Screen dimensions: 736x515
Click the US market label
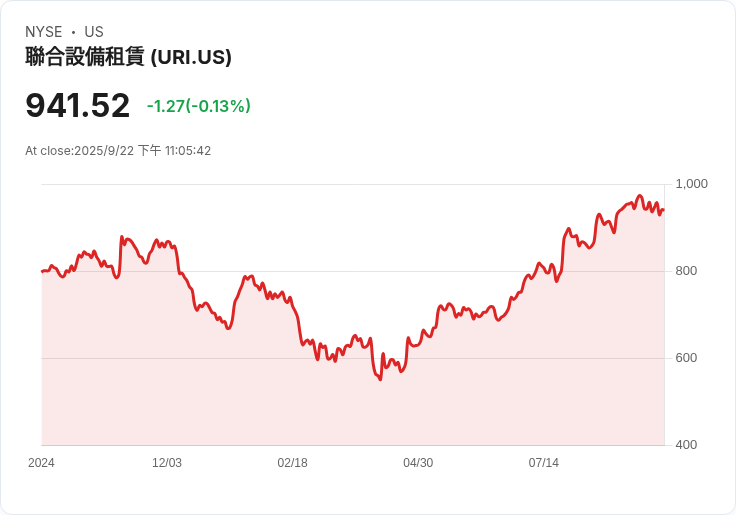(x=94, y=32)
